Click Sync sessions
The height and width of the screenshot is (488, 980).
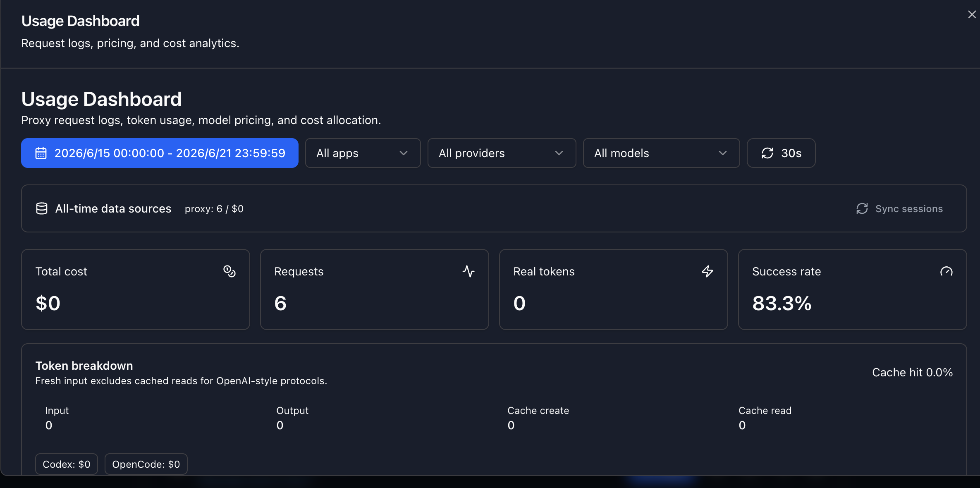(899, 208)
